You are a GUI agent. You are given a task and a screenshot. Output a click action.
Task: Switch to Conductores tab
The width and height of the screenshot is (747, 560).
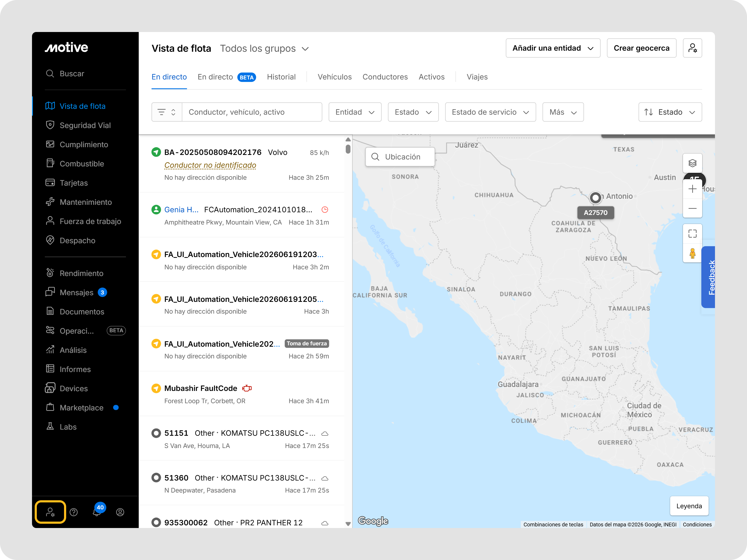coord(385,77)
